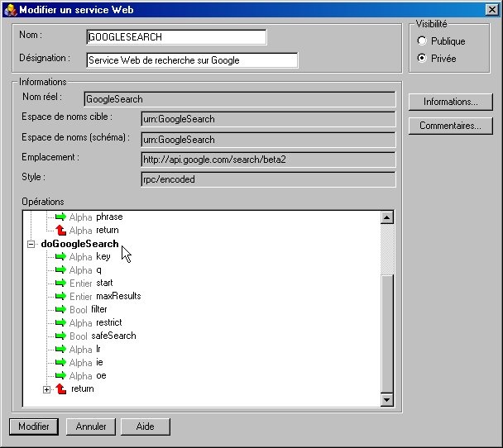This screenshot has height=448, width=503.
Task: Select the maxResults parameter text
Action: point(118,296)
